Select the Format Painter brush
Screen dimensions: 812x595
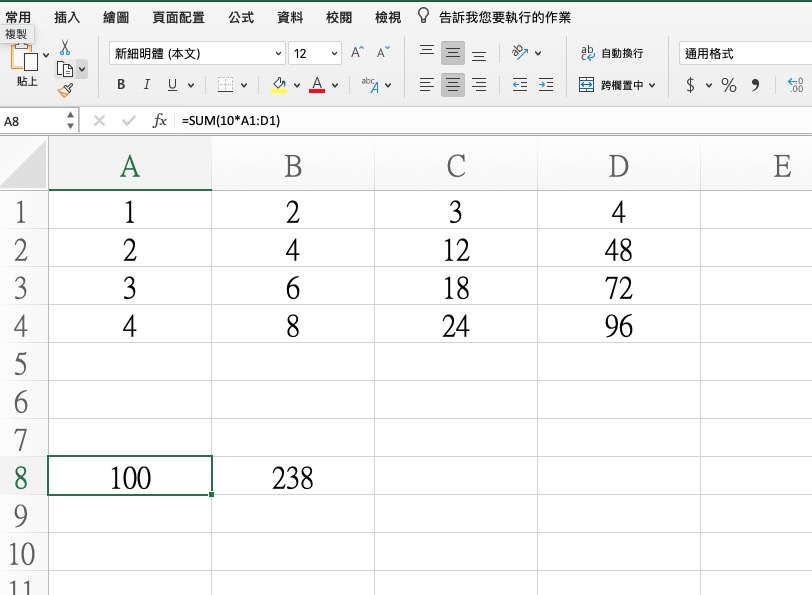[x=65, y=91]
